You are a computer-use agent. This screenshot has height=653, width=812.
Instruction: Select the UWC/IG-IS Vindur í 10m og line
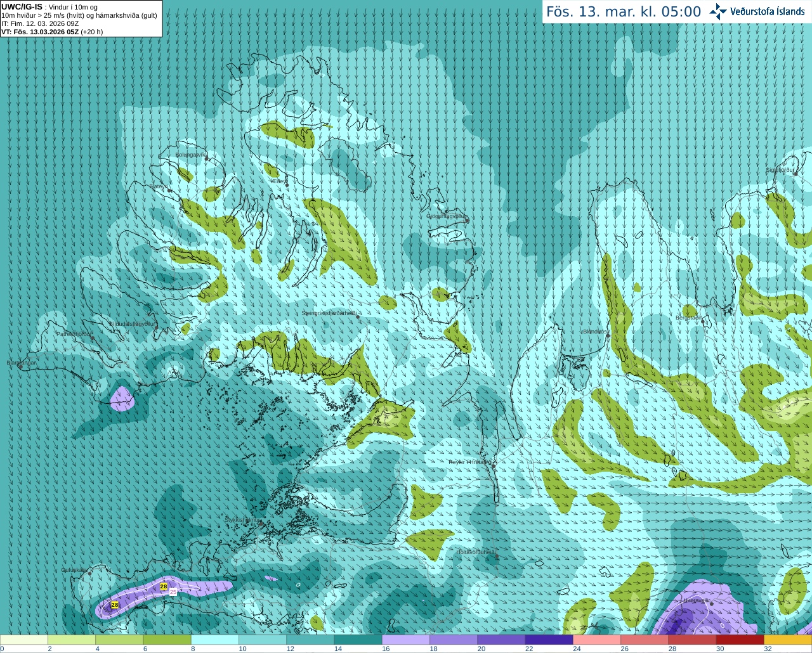[49, 7]
